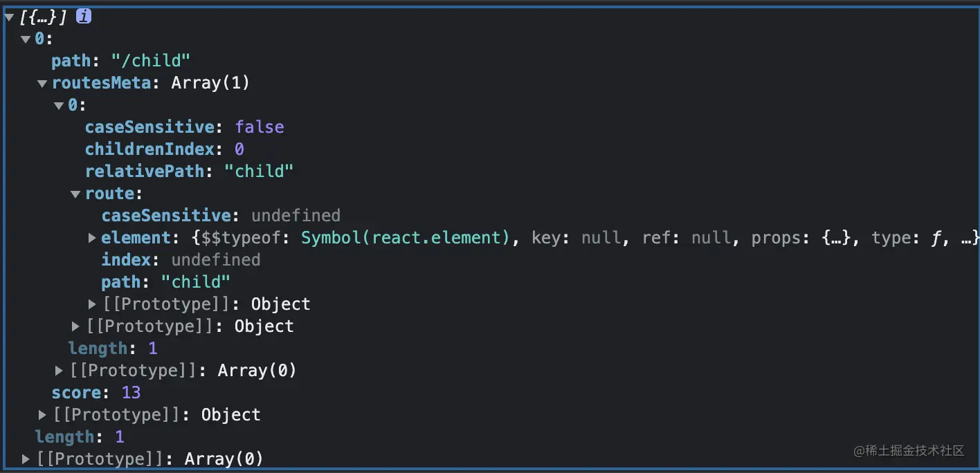
Task: Click the caseSensitive false value
Action: pyautogui.click(x=260, y=127)
